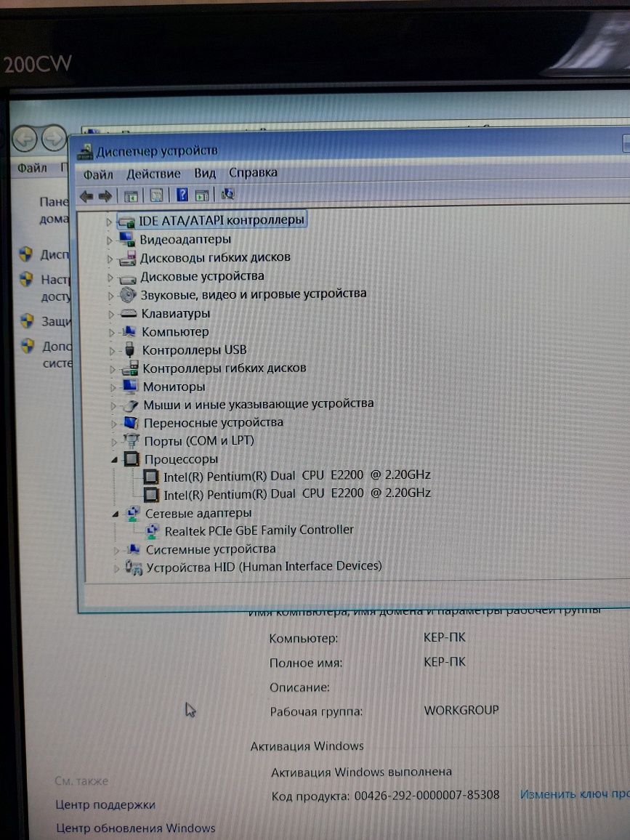The width and height of the screenshot is (630, 840).
Task: Click the Properties toolbar icon
Action: click(156, 195)
